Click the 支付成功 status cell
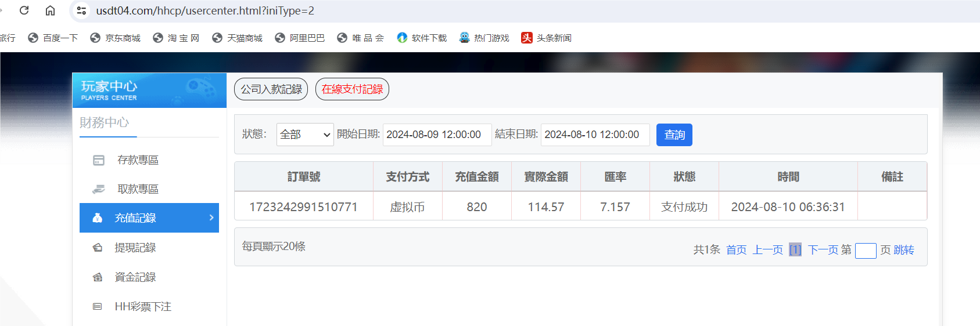980x326 pixels. (684, 207)
